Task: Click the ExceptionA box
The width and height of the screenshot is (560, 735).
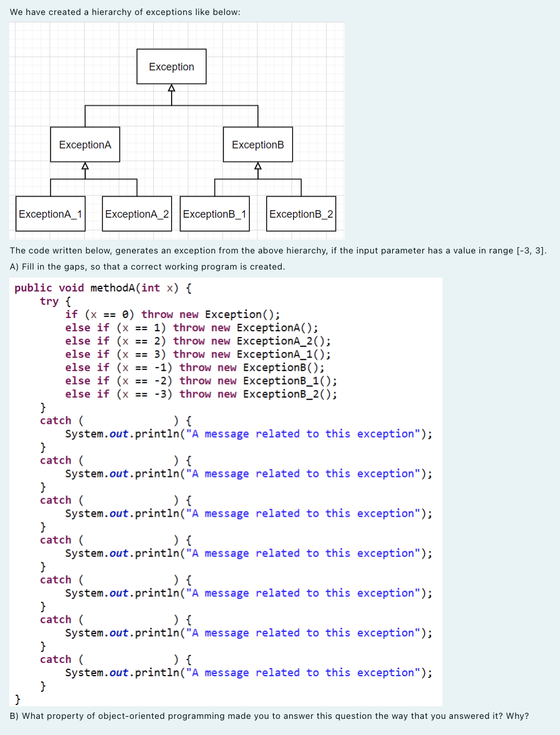Action: coord(85,145)
